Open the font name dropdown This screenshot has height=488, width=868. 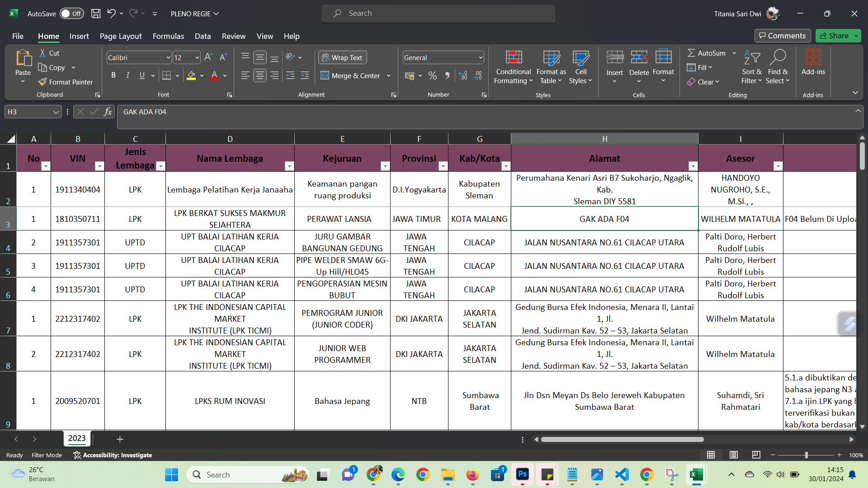click(x=168, y=57)
